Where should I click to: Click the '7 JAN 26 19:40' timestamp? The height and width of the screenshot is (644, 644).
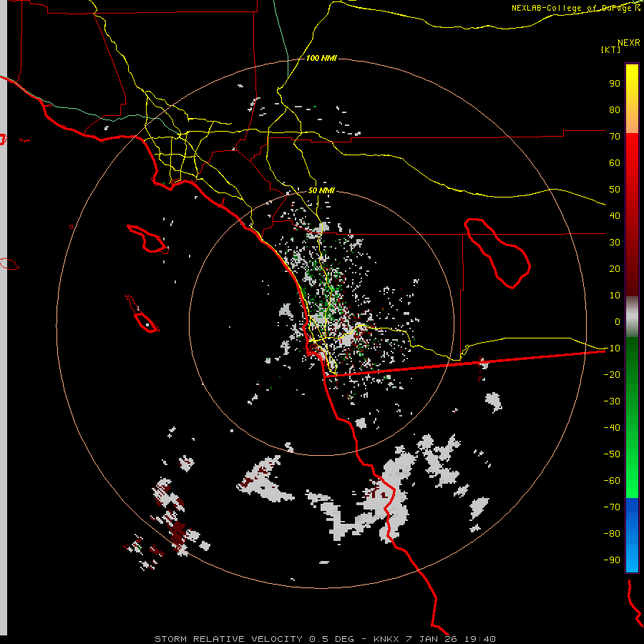(x=451, y=639)
